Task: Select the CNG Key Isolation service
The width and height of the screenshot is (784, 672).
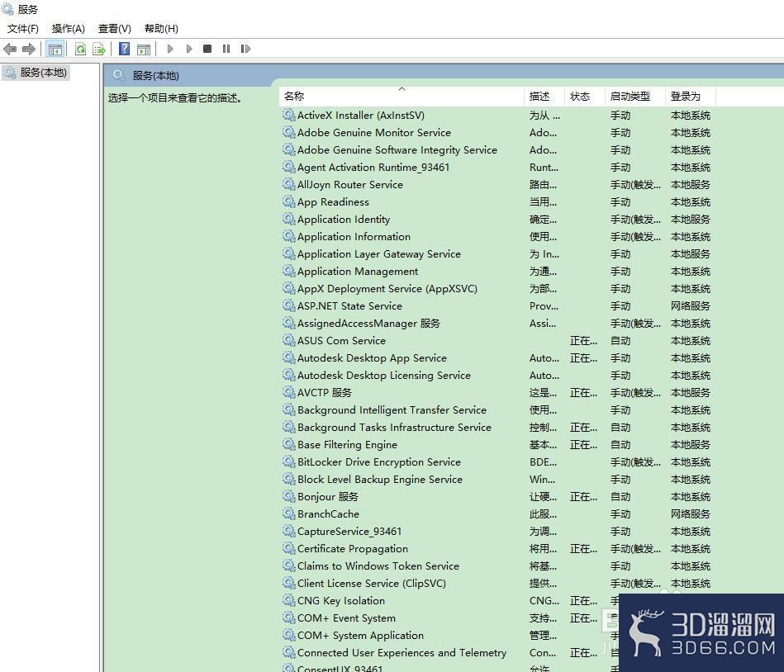Action: coord(341,600)
